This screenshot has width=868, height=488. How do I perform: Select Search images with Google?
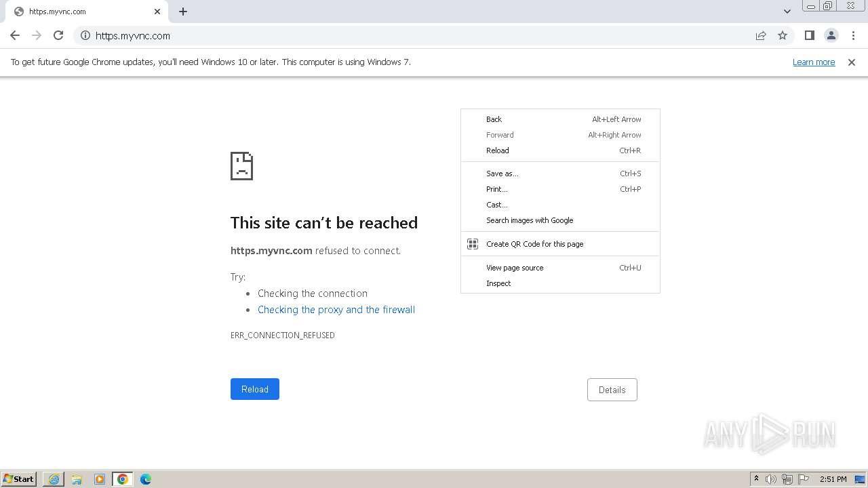(560, 220)
